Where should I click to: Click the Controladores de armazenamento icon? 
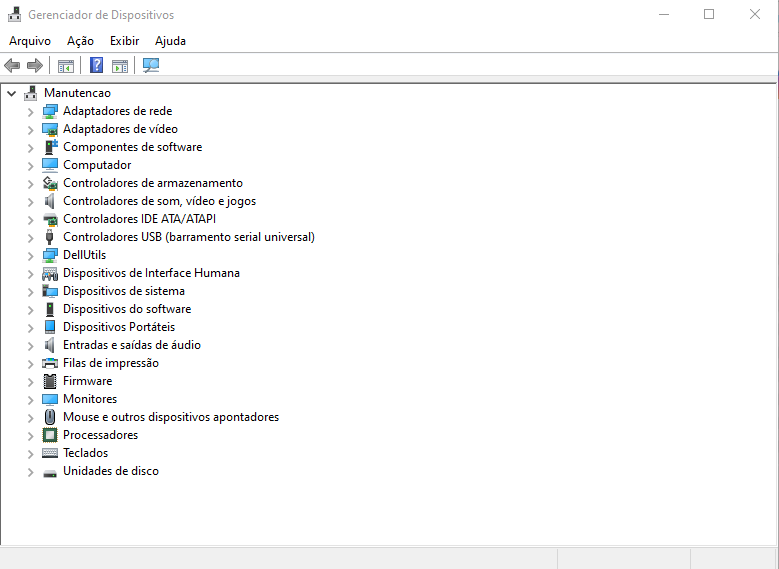(50, 183)
